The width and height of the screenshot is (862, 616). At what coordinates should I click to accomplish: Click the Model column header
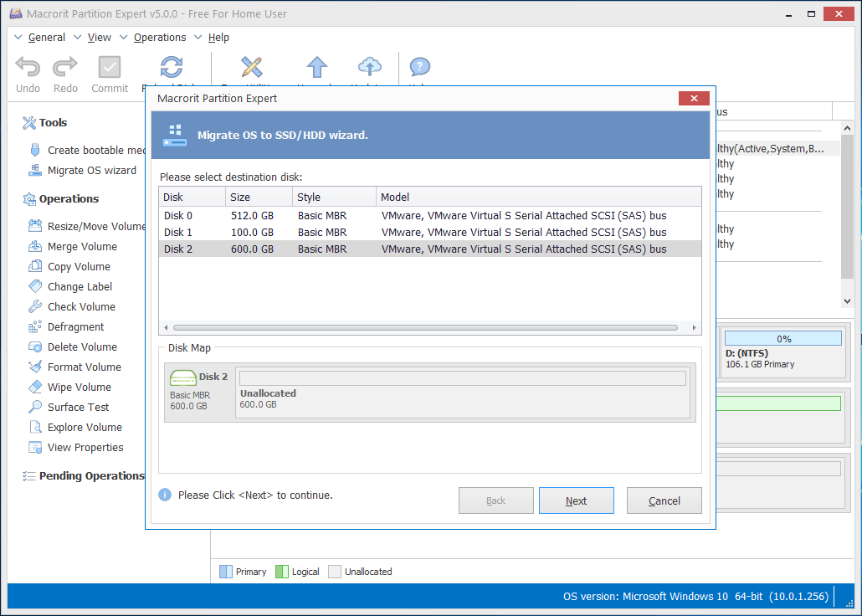point(539,197)
